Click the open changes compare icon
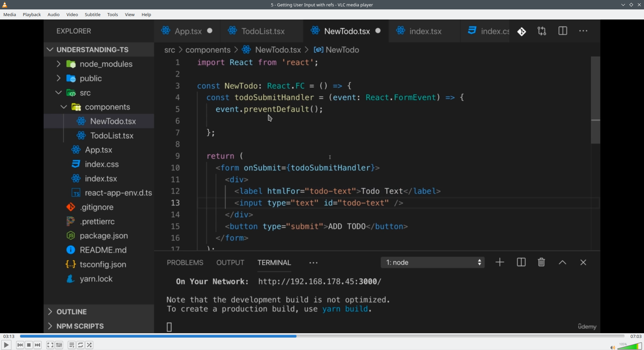Screen dimensions: 644x350 (542, 31)
